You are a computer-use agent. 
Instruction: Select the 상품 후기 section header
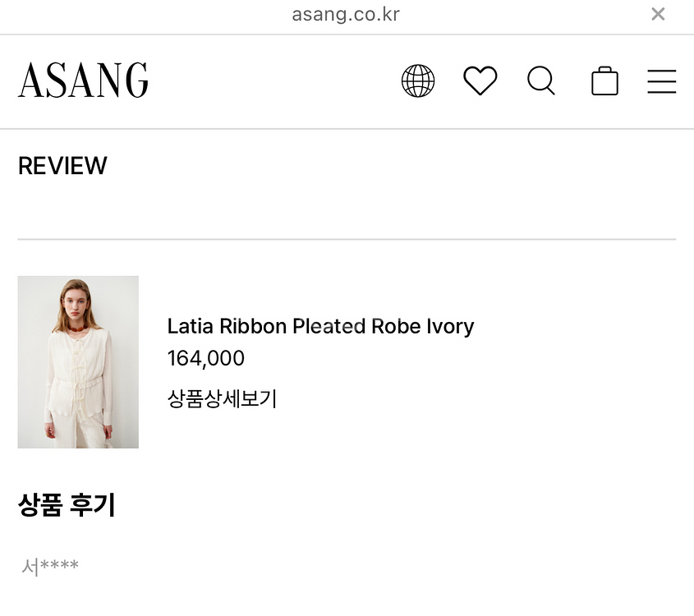click(x=67, y=507)
